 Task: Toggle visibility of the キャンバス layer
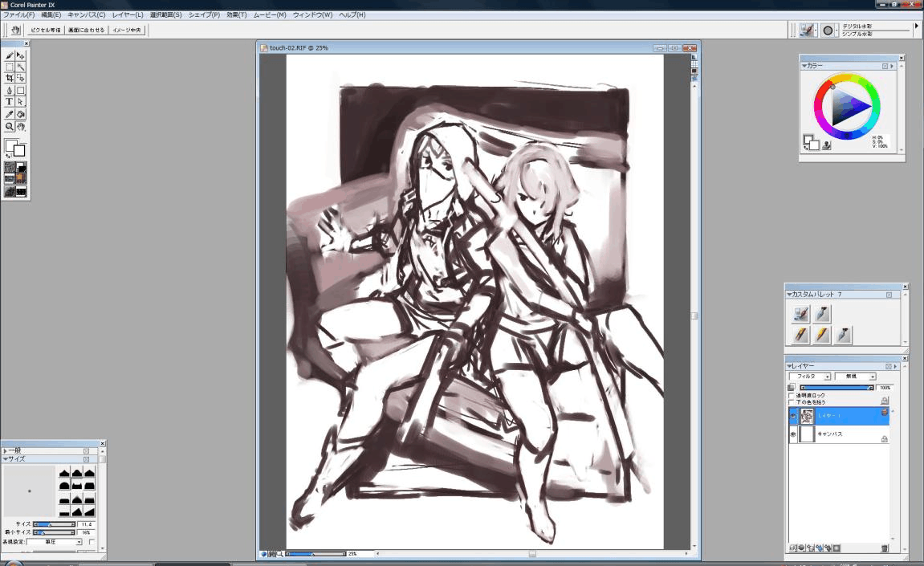[793, 435]
